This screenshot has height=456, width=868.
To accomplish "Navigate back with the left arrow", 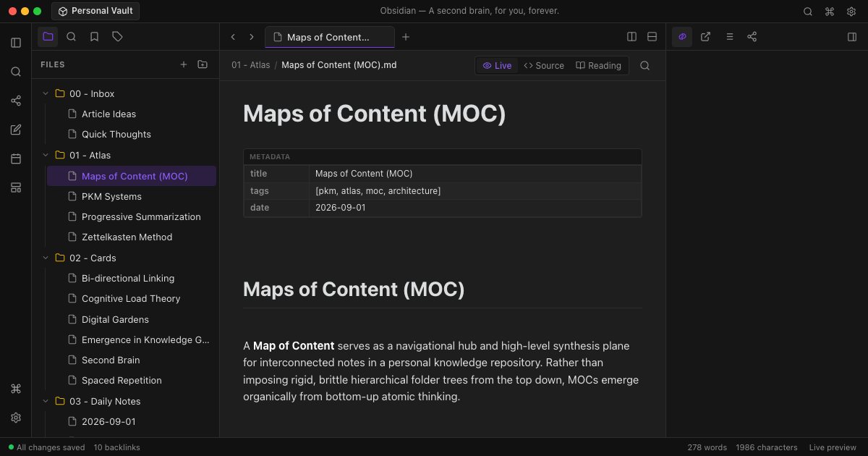I will 233,37.
